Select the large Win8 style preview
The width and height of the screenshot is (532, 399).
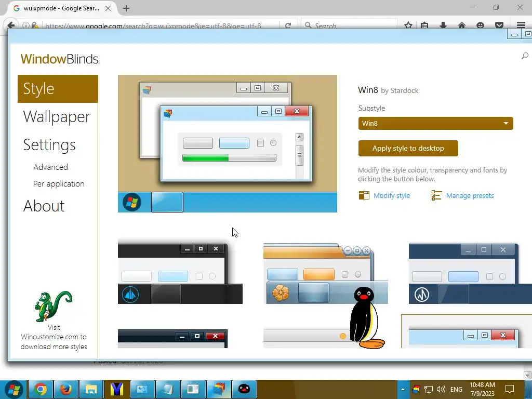pyautogui.click(x=228, y=143)
